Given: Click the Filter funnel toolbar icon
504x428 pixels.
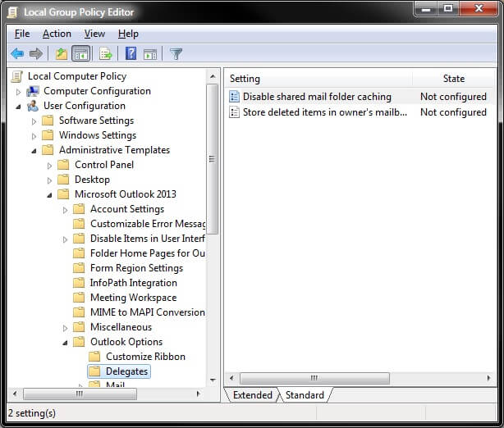Looking at the screenshot, I should coord(176,54).
